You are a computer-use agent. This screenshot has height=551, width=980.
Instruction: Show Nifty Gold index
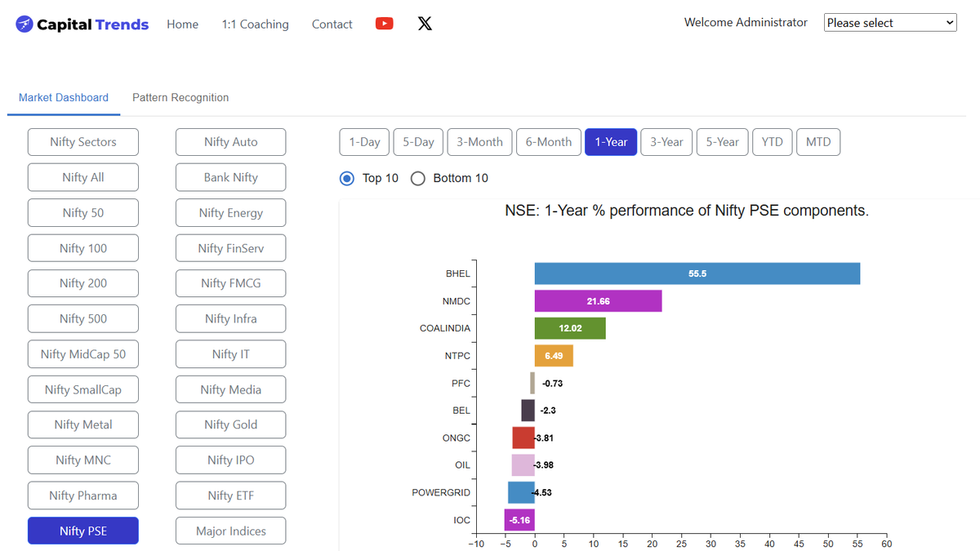pyautogui.click(x=231, y=424)
